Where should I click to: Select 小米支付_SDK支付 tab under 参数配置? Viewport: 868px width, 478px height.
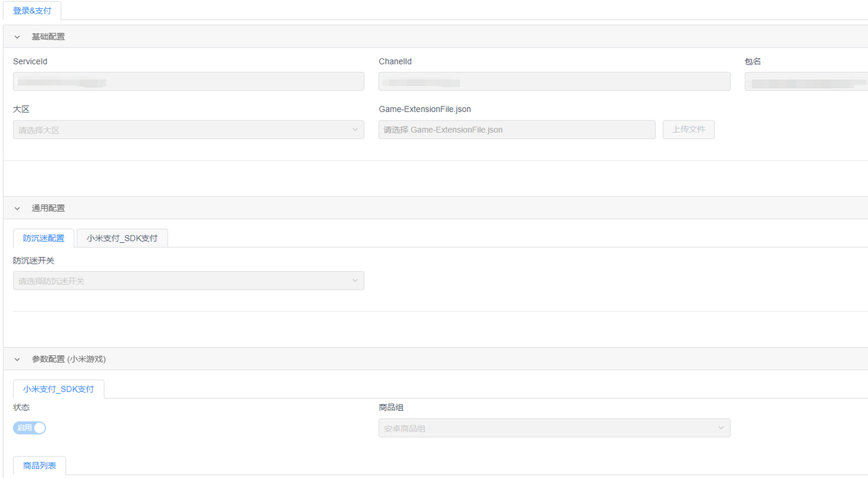tap(58, 389)
